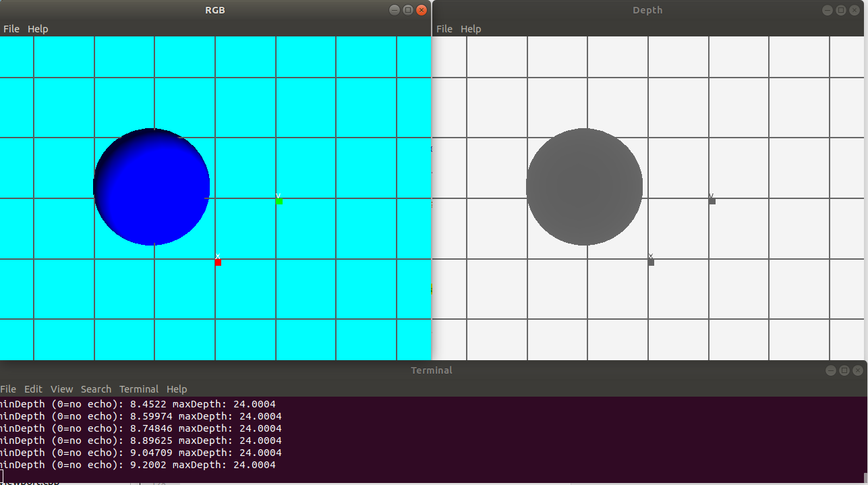Click the terminal cursor at the prompt line
The width and height of the screenshot is (868, 485).
[x=3, y=477]
